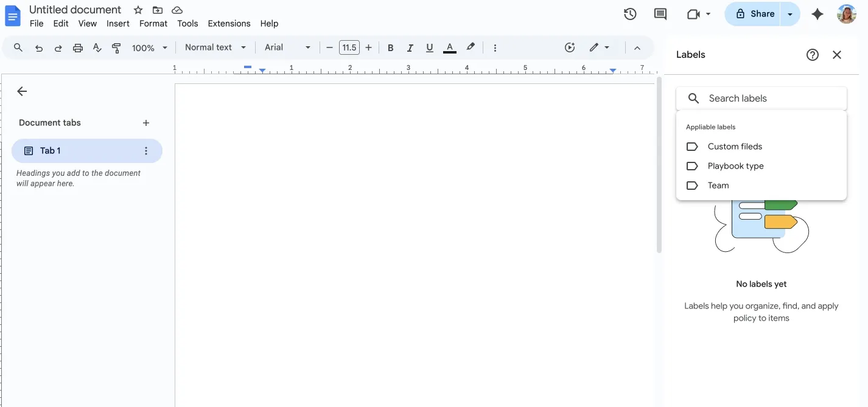Image resolution: width=868 pixels, height=407 pixels.
Task: Click the Search labels field
Action: point(761,98)
